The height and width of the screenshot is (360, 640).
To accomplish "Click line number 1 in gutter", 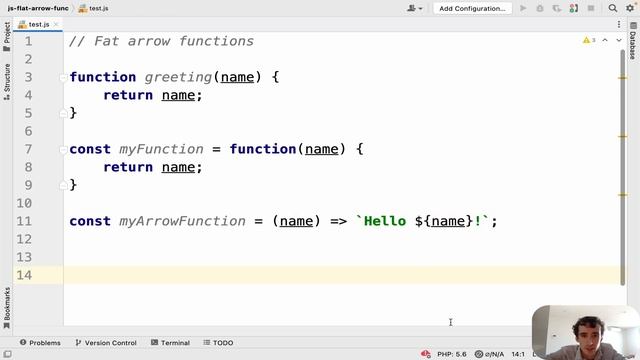I will 28,41.
